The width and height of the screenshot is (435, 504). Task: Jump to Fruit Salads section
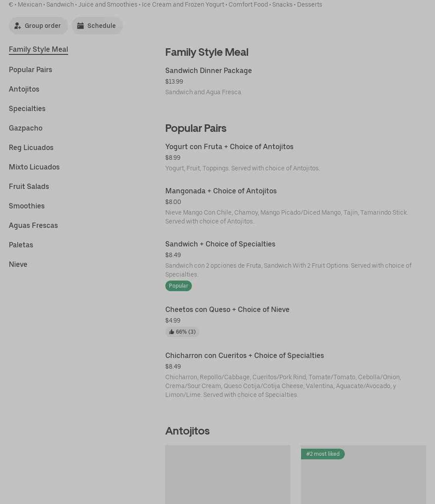29,186
